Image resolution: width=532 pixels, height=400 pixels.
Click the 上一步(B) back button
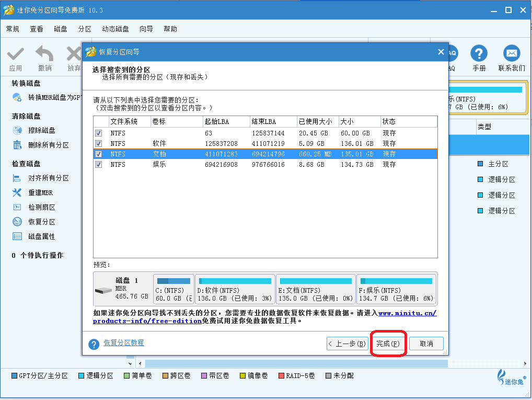point(347,344)
